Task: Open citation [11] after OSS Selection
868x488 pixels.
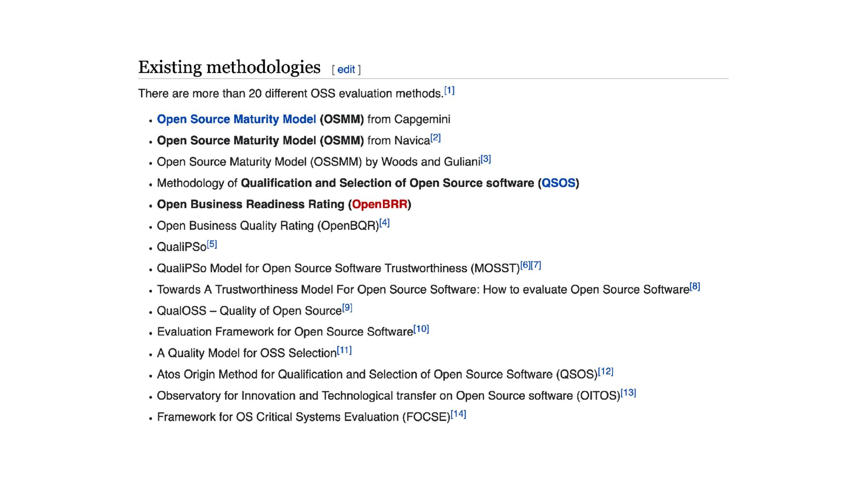Action: click(x=344, y=350)
